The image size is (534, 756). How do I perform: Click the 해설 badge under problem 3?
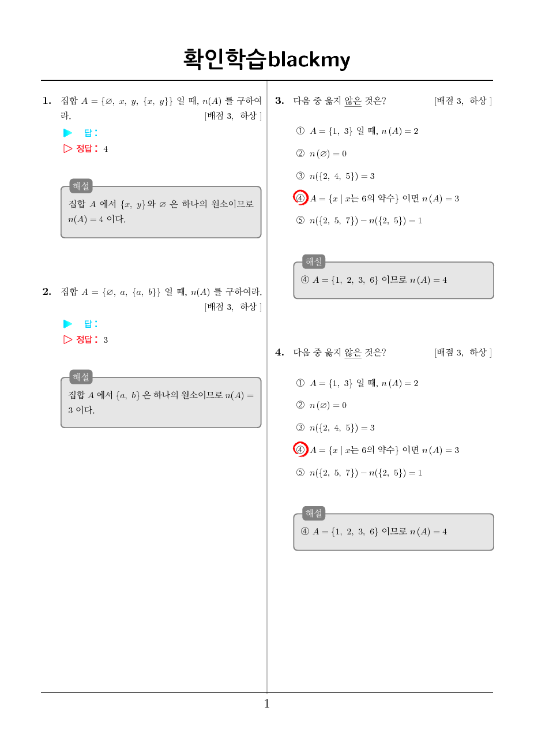314,261
